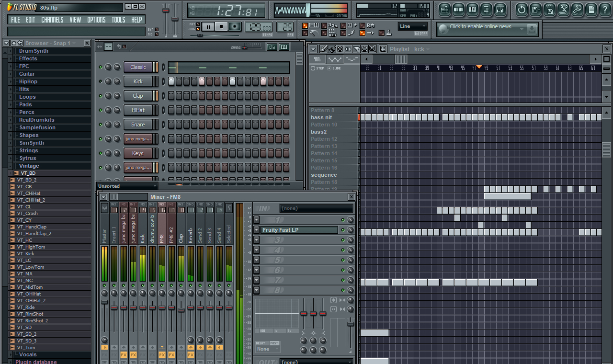Select the Playlist delete tool
The image size is (613, 364).
click(x=340, y=49)
